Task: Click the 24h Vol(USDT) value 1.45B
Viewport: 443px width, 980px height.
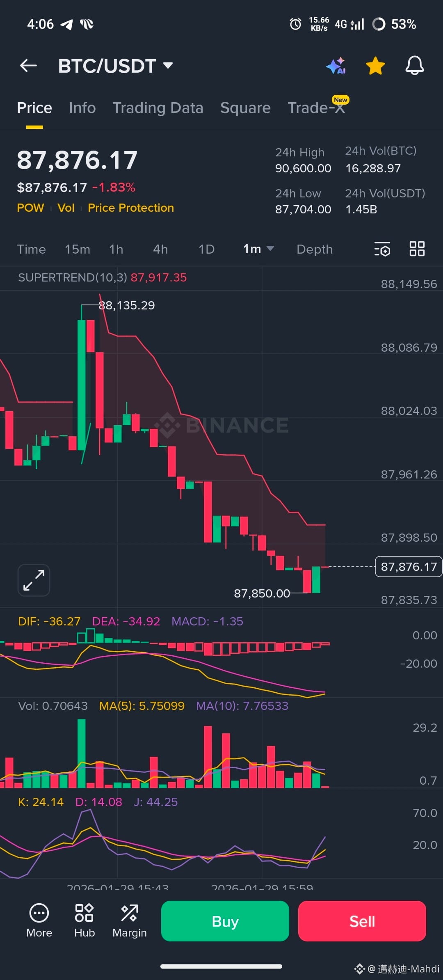Action: click(x=361, y=209)
